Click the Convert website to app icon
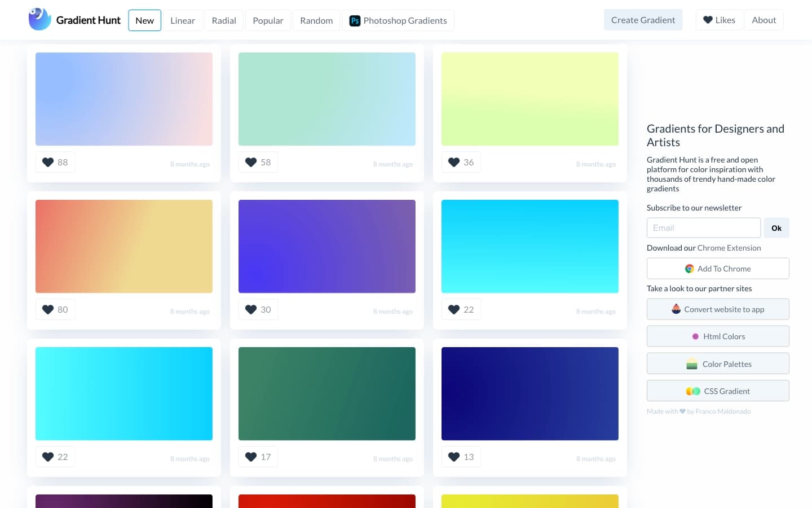Image resolution: width=812 pixels, height=508 pixels. [x=676, y=309]
